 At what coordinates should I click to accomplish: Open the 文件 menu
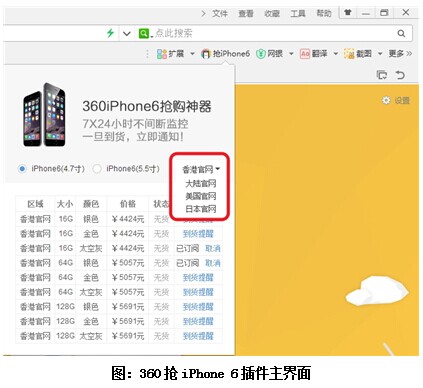point(220,14)
